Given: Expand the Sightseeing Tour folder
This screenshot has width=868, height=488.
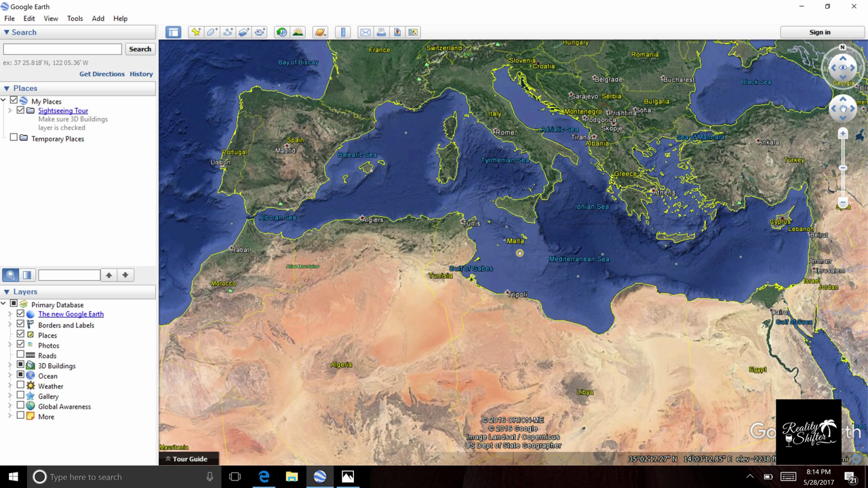Looking at the screenshot, I should (x=9, y=110).
